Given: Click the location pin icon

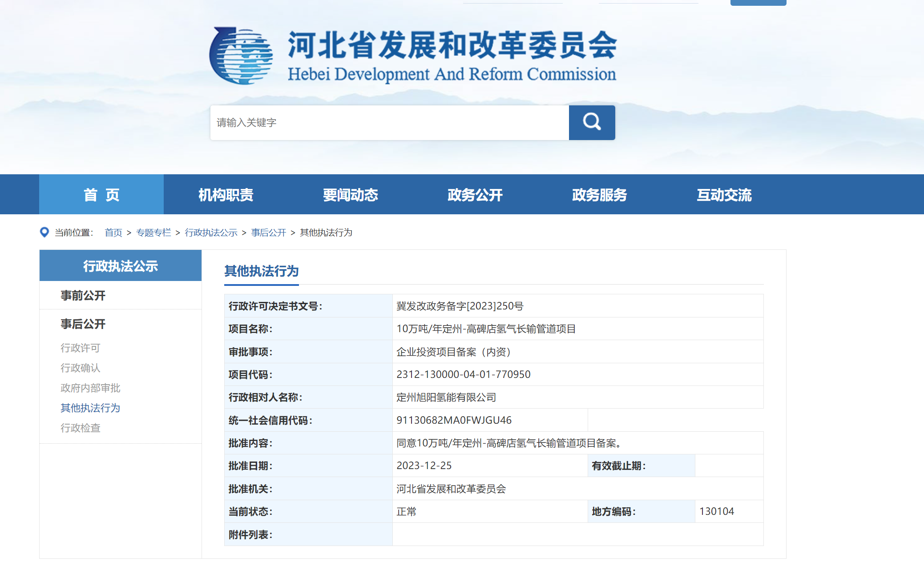Looking at the screenshot, I should [44, 232].
